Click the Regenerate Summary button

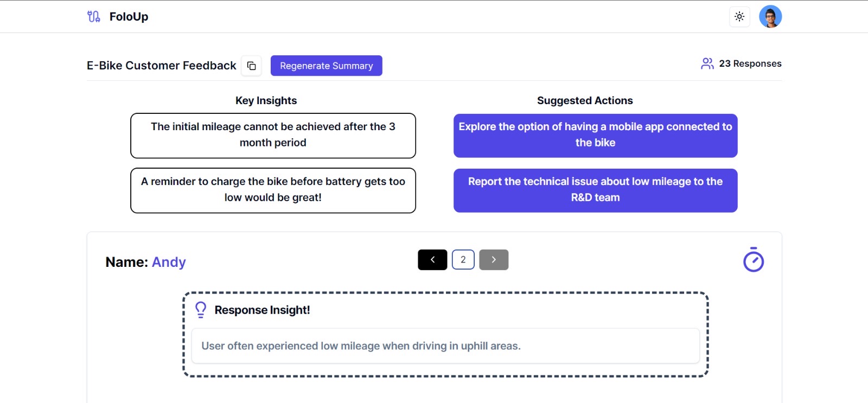point(327,66)
